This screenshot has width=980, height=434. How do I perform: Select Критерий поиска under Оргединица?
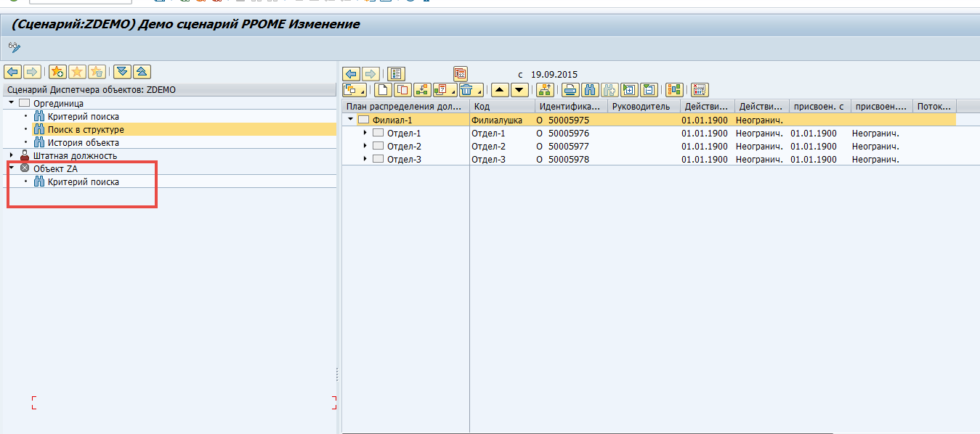(x=83, y=117)
